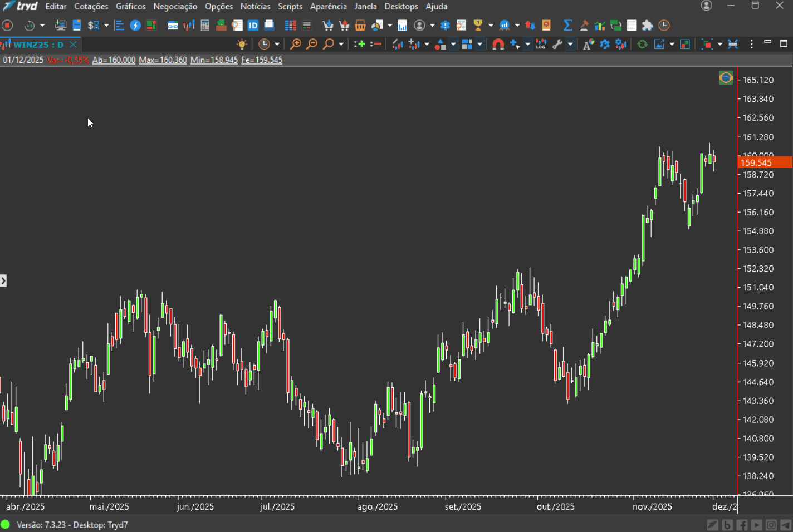Click the Min=158.945 value
The width and height of the screenshot is (793, 532).
(214, 60)
